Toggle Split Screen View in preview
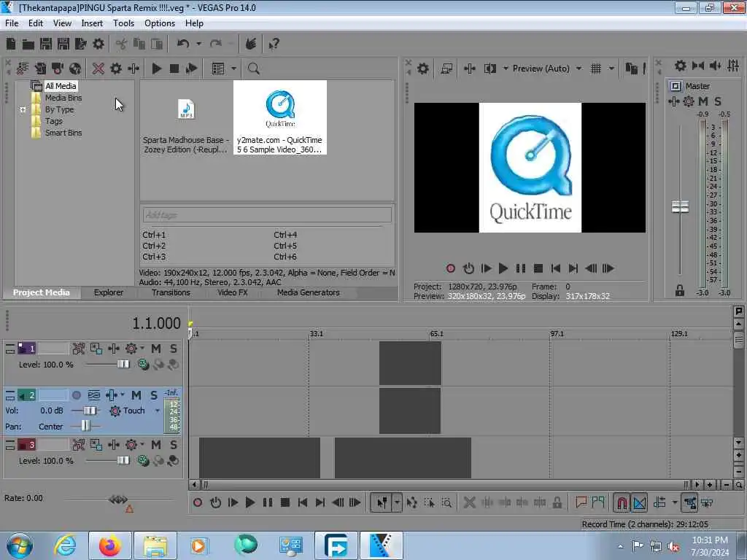The image size is (747, 560). (x=489, y=69)
